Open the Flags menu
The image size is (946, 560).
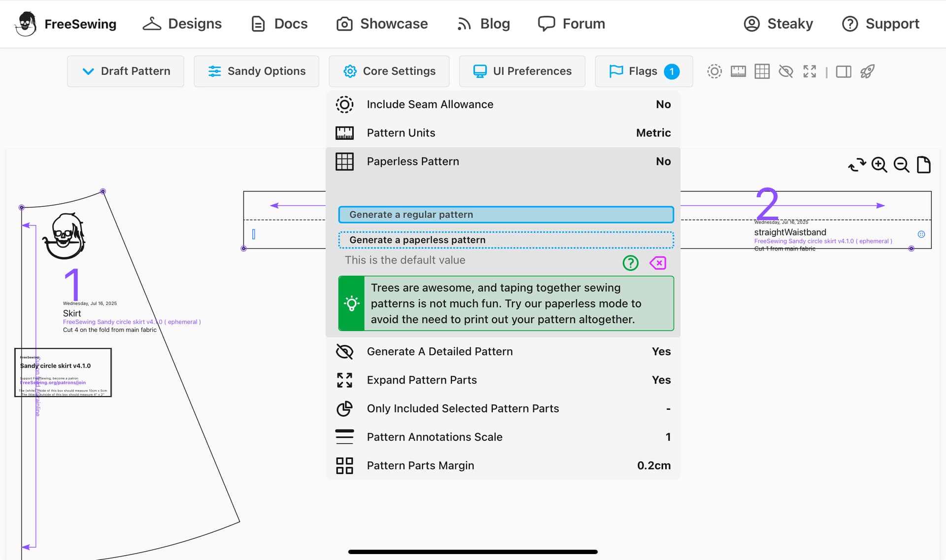click(x=644, y=71)
